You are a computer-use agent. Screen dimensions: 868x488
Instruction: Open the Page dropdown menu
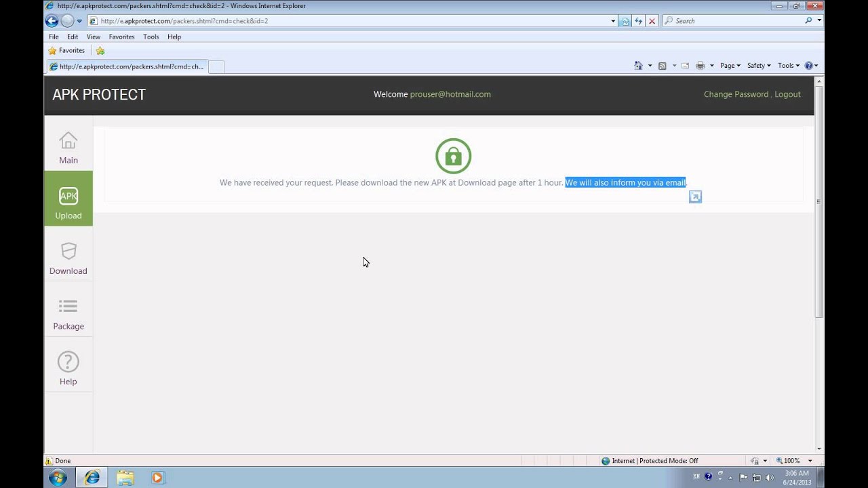pyautogui.click(x=730, y=66)
